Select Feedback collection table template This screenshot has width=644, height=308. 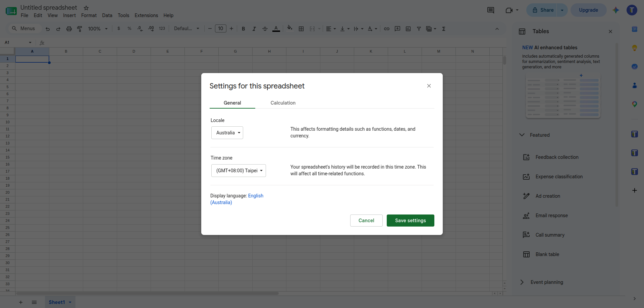tap(557, 157)
